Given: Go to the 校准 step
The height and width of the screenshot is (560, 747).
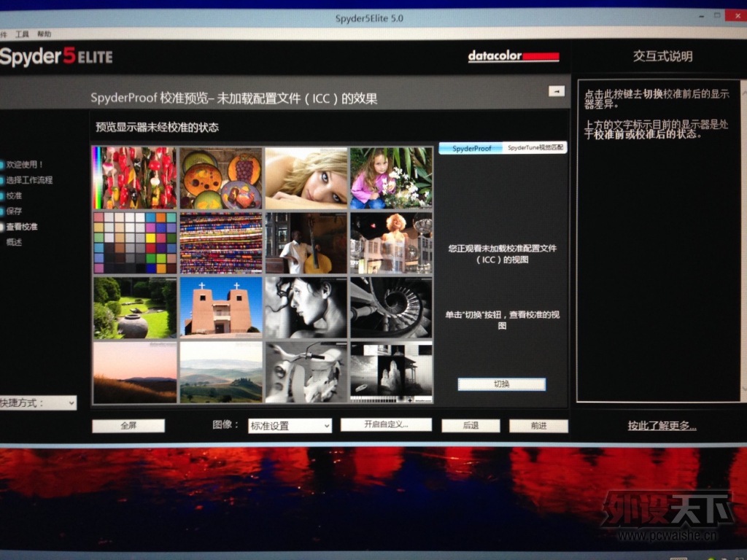Looking at the screenshot, I should pos(14,195).
